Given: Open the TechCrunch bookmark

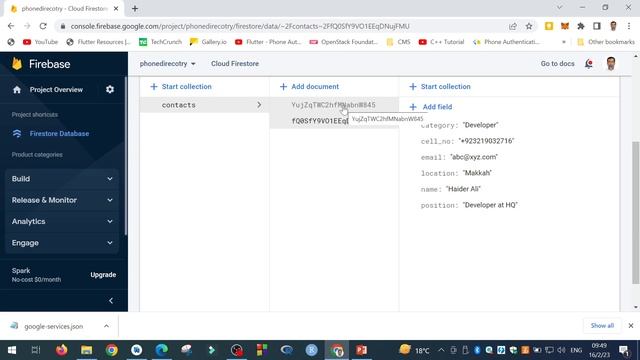Looking at the screenshot, I should (160, 42).
